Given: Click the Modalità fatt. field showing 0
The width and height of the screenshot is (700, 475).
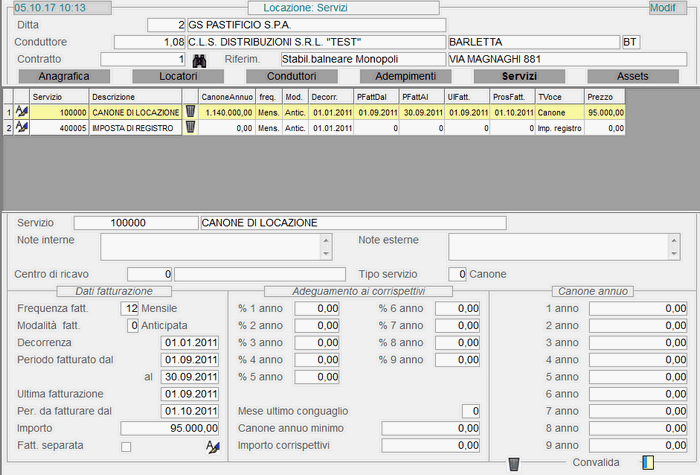Looking at the screenshot, I should coord(133,325).
